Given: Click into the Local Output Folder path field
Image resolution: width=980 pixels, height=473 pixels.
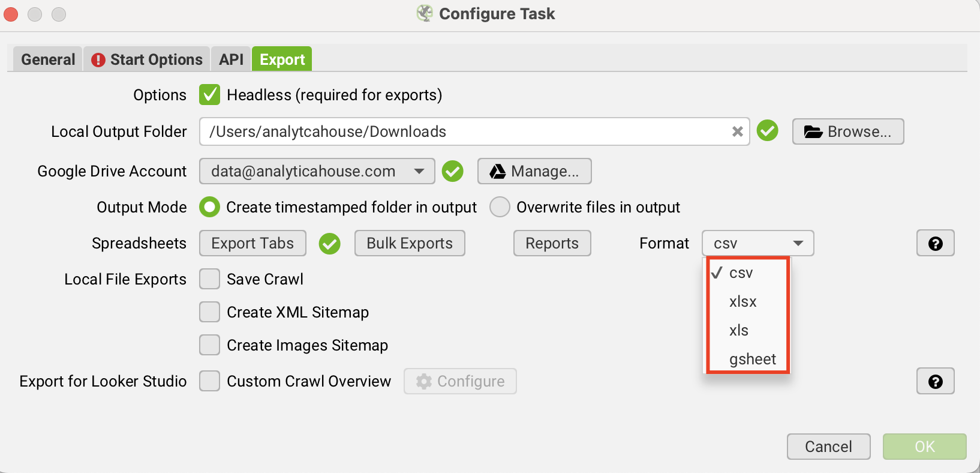Looking at the screenshot, I should point(462,131).
